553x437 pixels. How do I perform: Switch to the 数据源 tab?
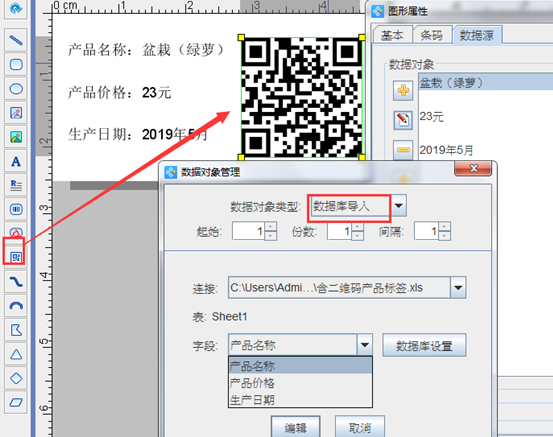[477, 35]
